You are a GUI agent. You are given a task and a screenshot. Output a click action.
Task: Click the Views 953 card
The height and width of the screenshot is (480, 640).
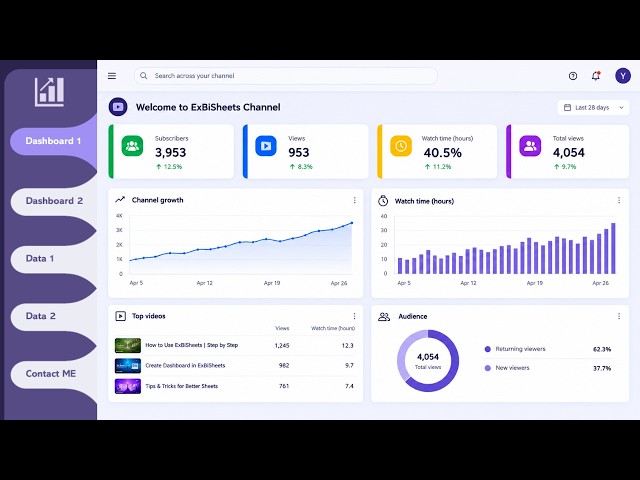tap(305, 151)
